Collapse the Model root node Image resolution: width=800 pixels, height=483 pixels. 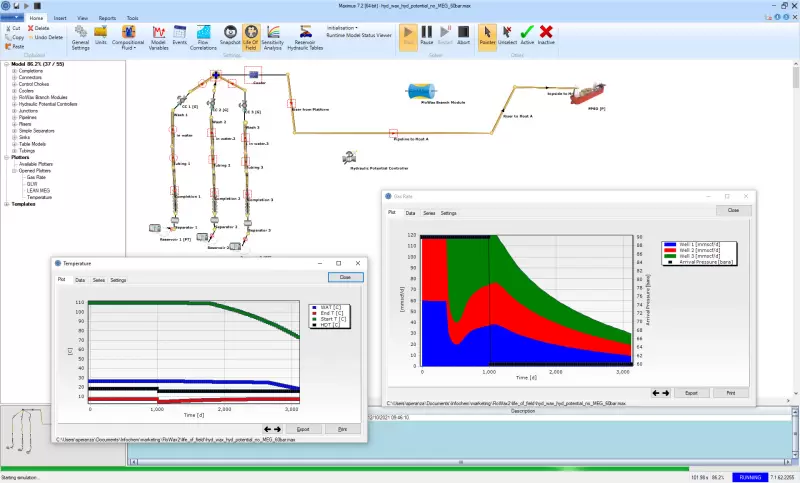7,64
